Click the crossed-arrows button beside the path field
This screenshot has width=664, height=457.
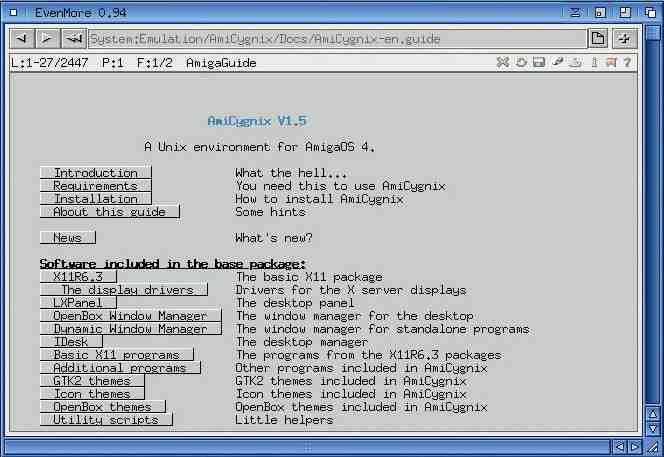point(624,39)
